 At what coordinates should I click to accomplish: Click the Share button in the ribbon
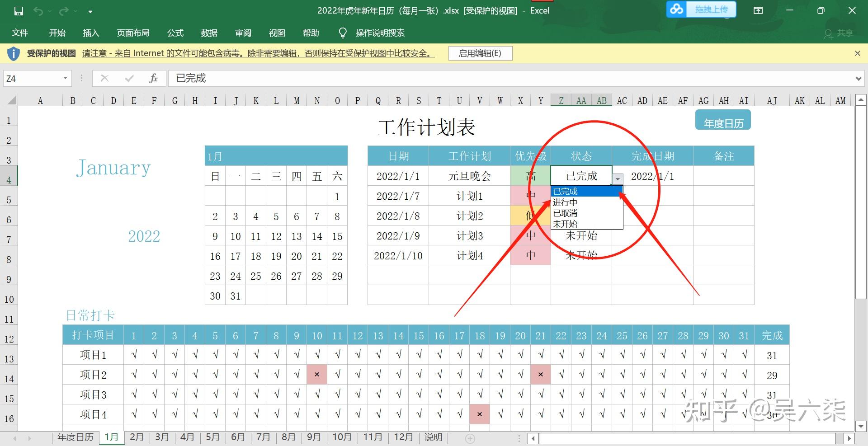pos(839,33)
